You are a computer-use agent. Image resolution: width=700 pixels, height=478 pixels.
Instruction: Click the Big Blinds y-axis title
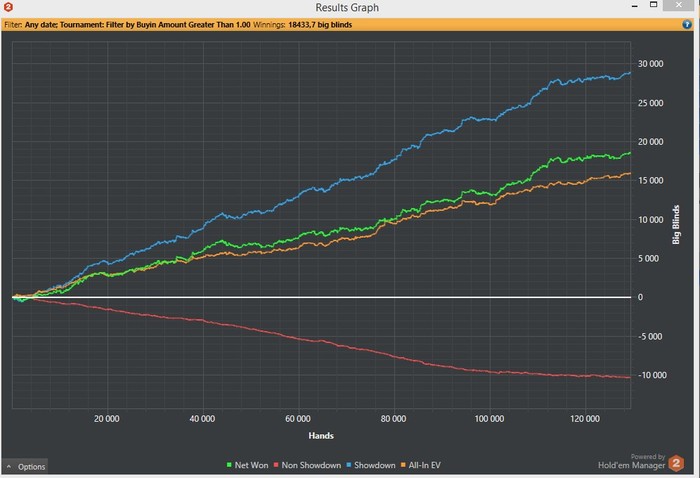click(x=676, y=224)
